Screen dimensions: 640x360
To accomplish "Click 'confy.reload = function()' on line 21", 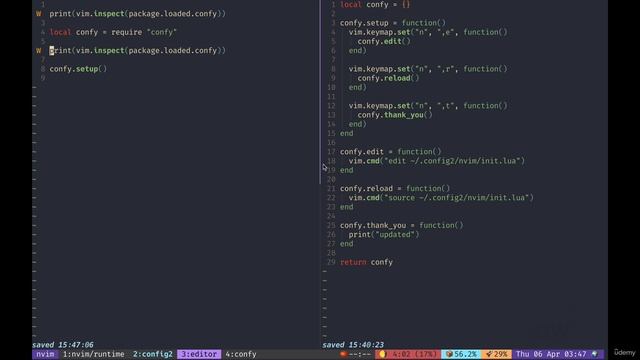I will [395, 188].
